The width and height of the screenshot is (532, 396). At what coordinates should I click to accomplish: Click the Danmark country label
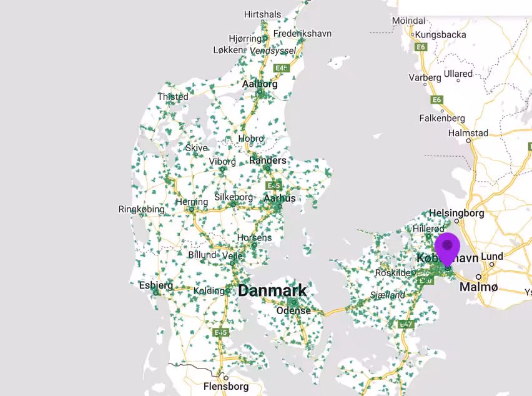point(273,290)
